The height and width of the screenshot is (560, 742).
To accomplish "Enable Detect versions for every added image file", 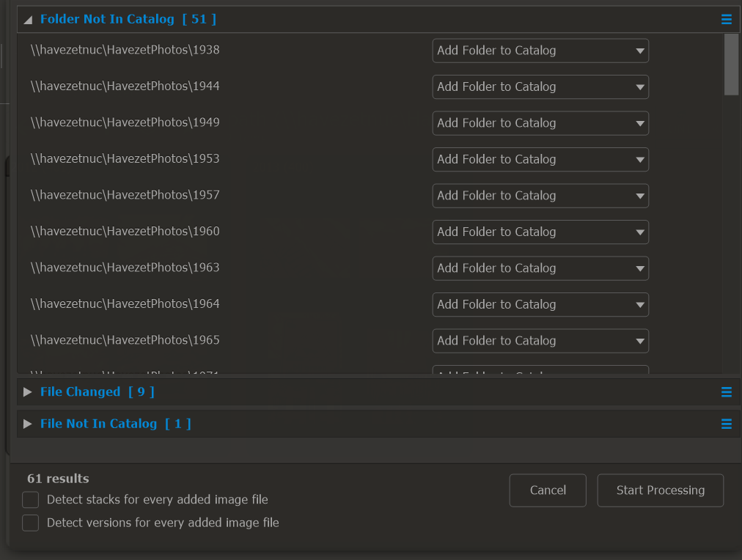I will coord(30,523).
